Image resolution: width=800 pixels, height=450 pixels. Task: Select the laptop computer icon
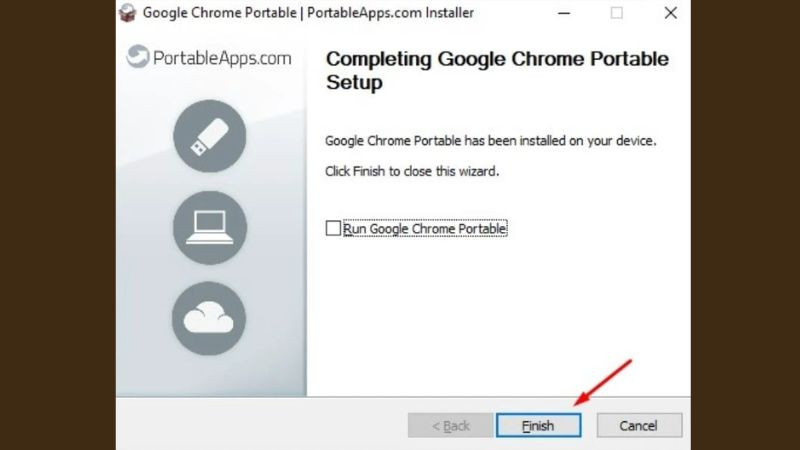coord(210,228)
